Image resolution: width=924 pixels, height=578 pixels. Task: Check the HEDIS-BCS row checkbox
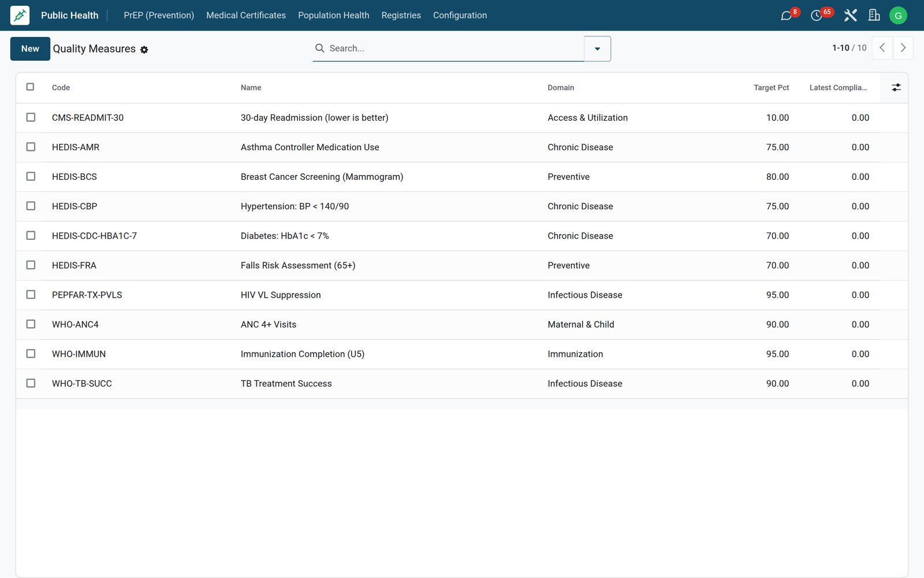click(31, 176)
